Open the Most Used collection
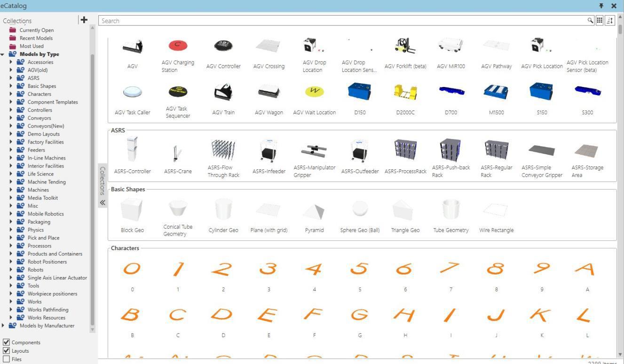The width and height of the screenshot is (624, 364). point(31,46)
